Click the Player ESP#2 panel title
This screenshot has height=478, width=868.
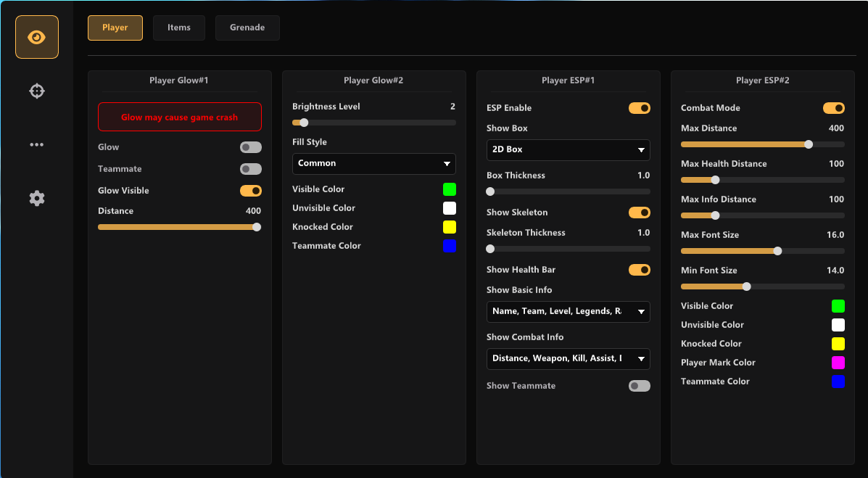pyautogui.click(x=762, y=81)
